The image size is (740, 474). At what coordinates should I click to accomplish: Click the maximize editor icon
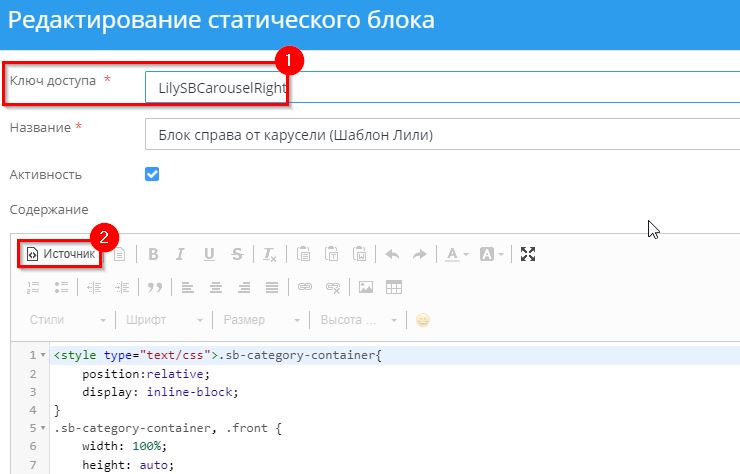[x=529, y=254]
